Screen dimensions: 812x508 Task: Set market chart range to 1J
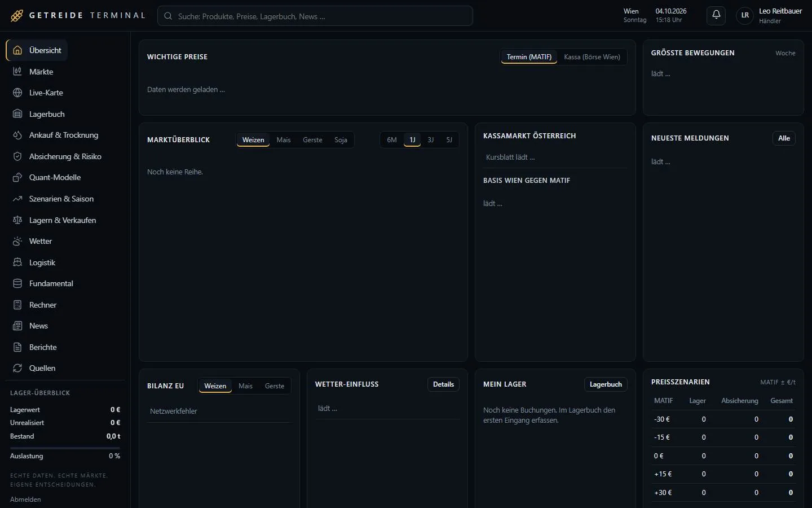tap(412, 140)
